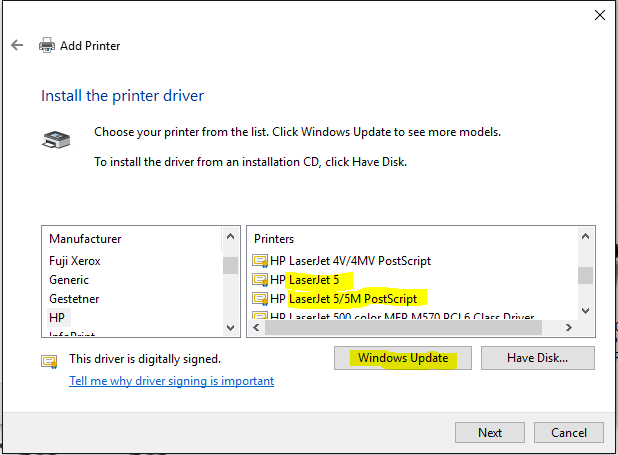This screenshot has width=618, height=455.
Task: Select Fuji Xerox in Manufacturer list
Action: (x=75, y=261)
